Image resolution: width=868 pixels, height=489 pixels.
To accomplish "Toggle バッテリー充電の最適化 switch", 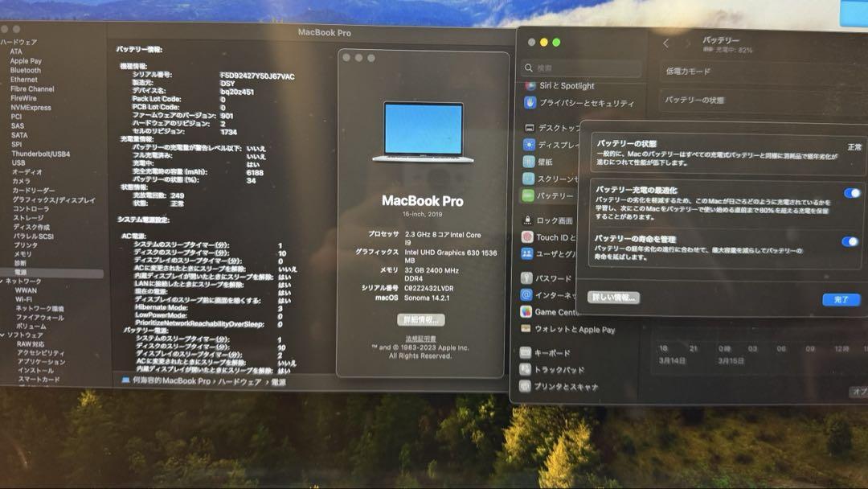I will coord(851,193).
